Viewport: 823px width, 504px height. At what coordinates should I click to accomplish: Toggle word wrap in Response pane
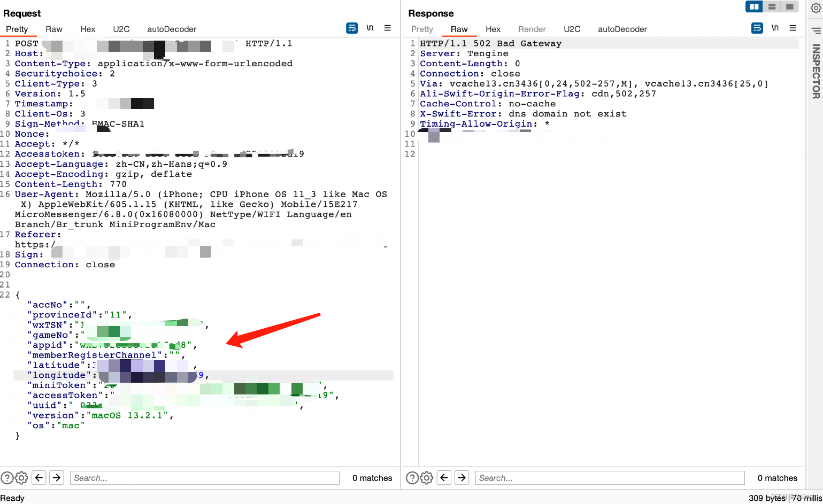[x=757, y=28]
